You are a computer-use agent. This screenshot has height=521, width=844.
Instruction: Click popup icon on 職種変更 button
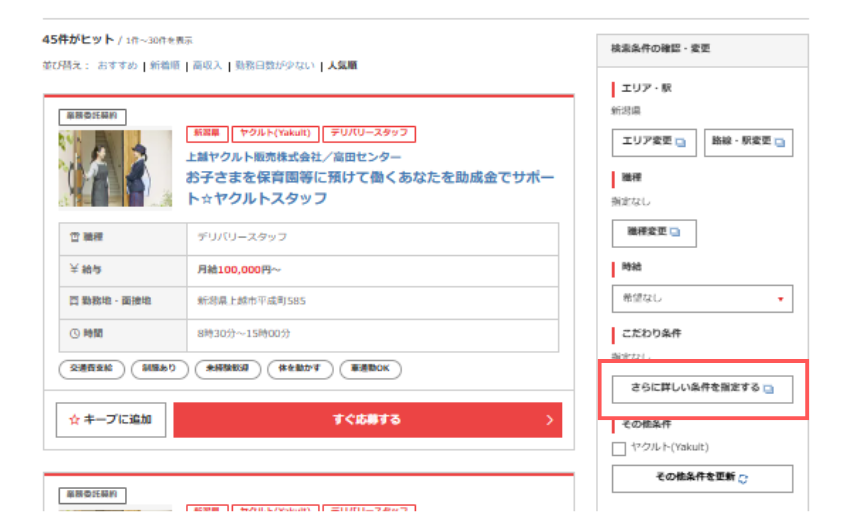point(675,233)
